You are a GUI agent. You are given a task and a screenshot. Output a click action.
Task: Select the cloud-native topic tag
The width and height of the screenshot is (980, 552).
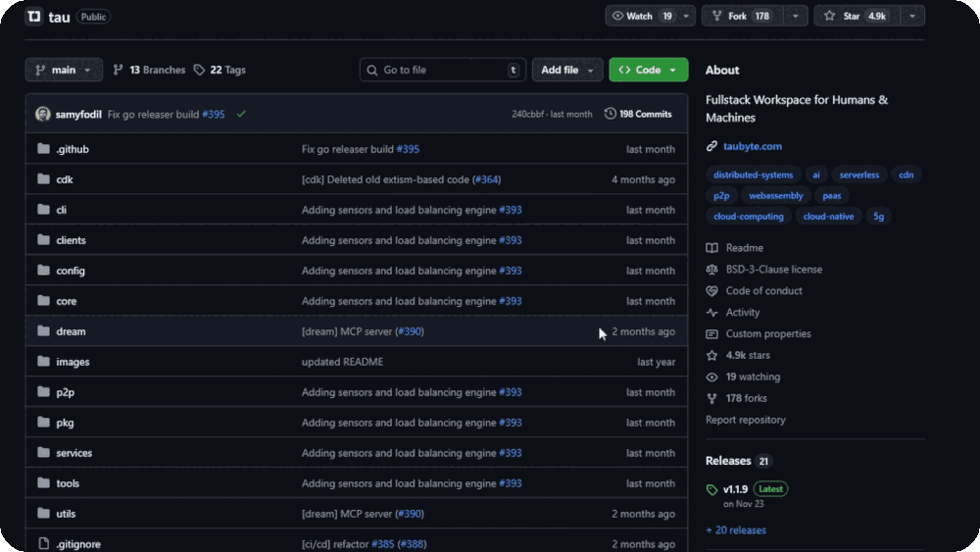pyautogui.click(x=828, y=217)
